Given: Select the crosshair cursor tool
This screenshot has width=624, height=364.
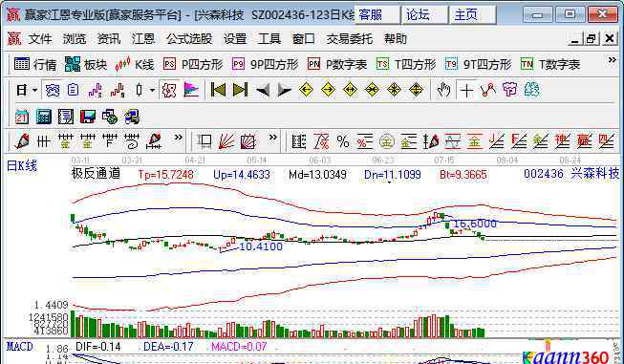Looking at the screenshot, I should click(466, 91).
